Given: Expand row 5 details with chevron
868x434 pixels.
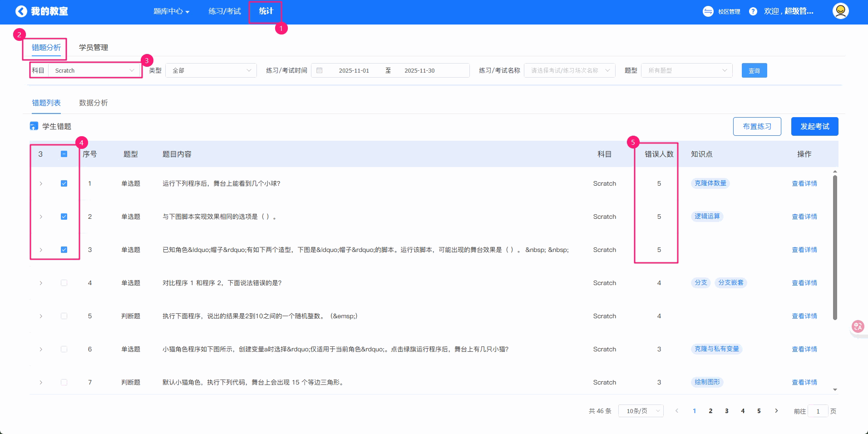Looking at the screenshot, I should 41,316.
